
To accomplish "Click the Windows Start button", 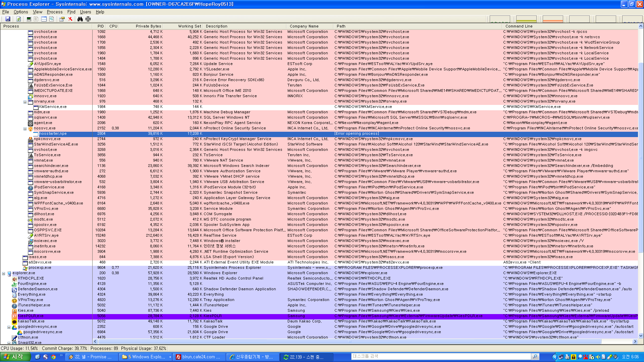I will pyautogui.click(x=15, y=357).
